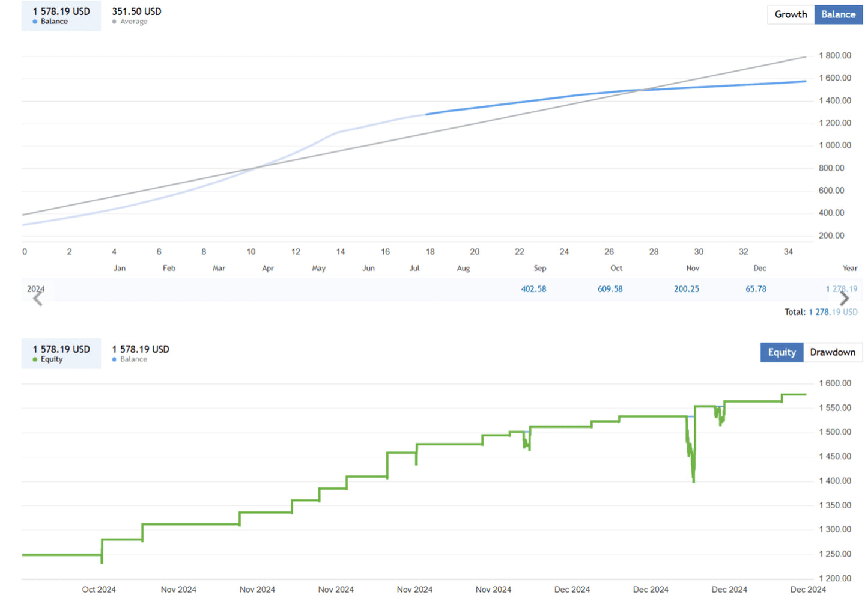Click the Sep profit value 402.58
Viewport: 868px width, 598px height.
(533, 289)
